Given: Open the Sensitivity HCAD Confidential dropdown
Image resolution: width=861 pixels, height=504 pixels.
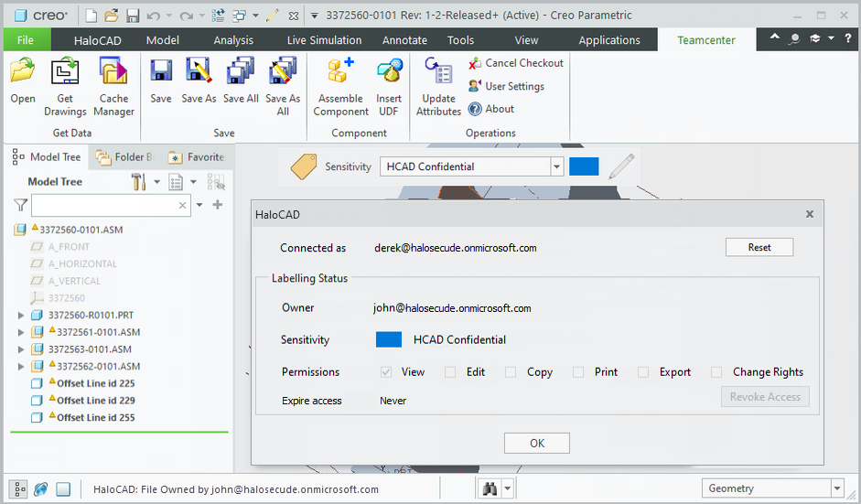Looking at the screenshot, I should tap(556, 166).
